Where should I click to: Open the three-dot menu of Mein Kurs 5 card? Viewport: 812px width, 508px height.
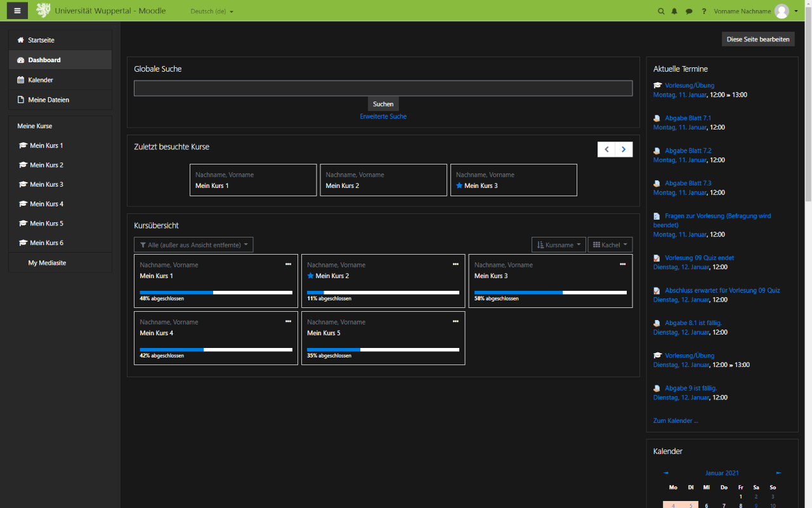click(x=455, y=321)
